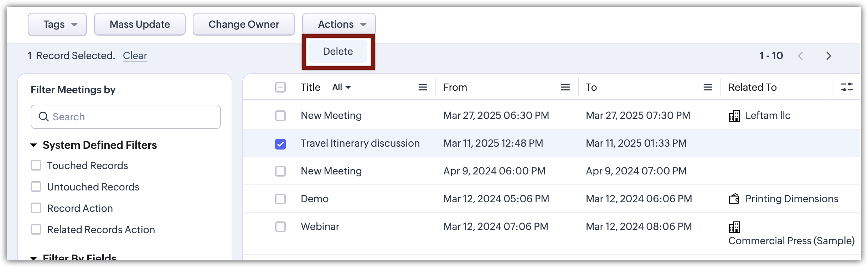Screen dimensions: 868x267
Task: Open the Tags dropdown
Action: (x=57, y=24)
